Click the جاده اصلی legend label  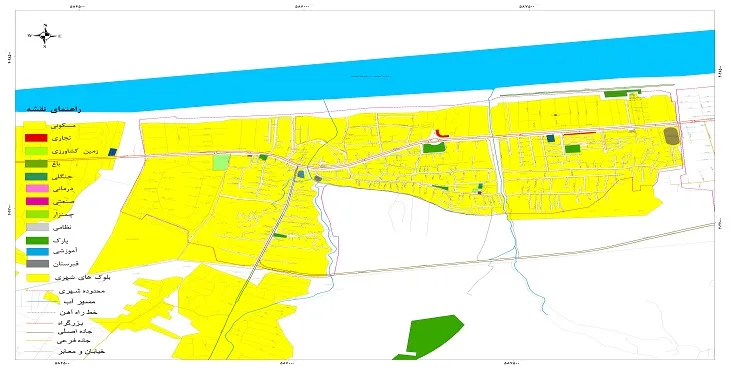pyautogui.click(x=75, y=332)
